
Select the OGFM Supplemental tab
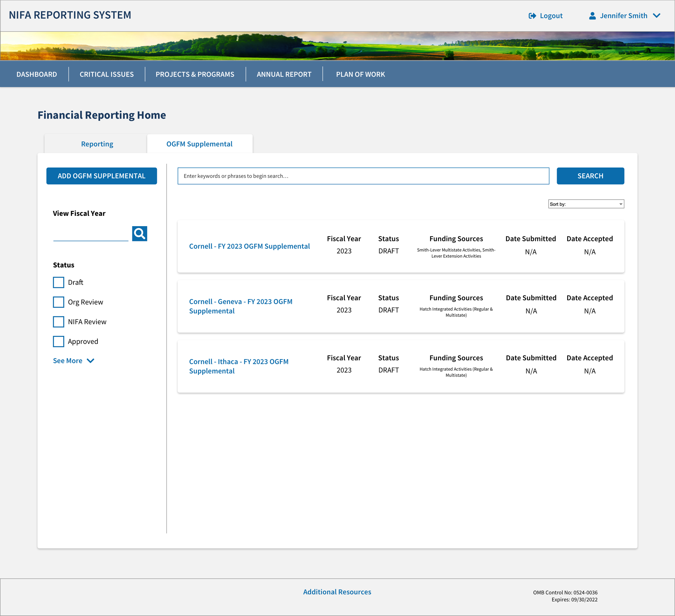click(199, 144)
